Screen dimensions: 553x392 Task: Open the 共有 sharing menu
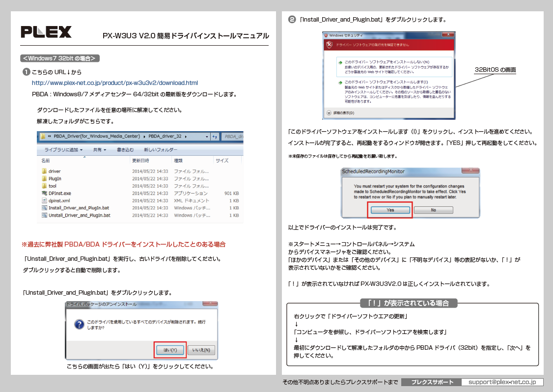[98, 149]
